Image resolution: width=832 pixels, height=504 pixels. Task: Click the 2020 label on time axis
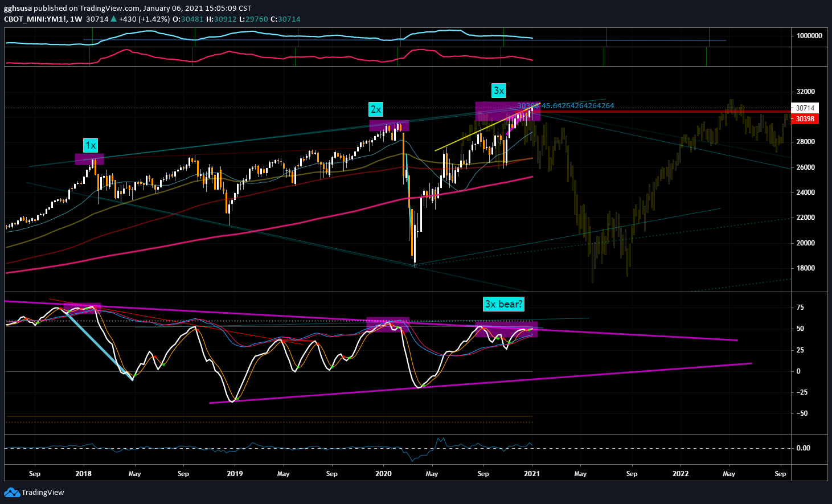(x=383, y=474)
